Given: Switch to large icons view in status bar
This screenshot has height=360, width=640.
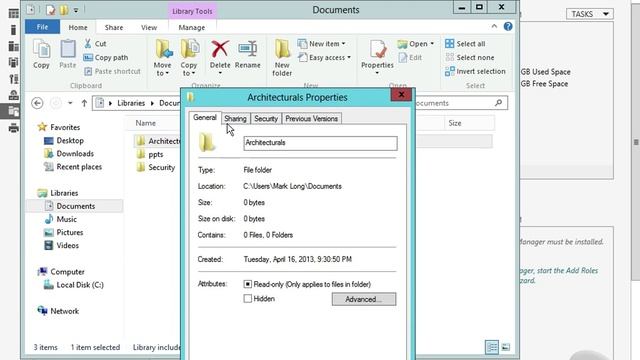Looking at the screenshot, I should tap(505, 347).
